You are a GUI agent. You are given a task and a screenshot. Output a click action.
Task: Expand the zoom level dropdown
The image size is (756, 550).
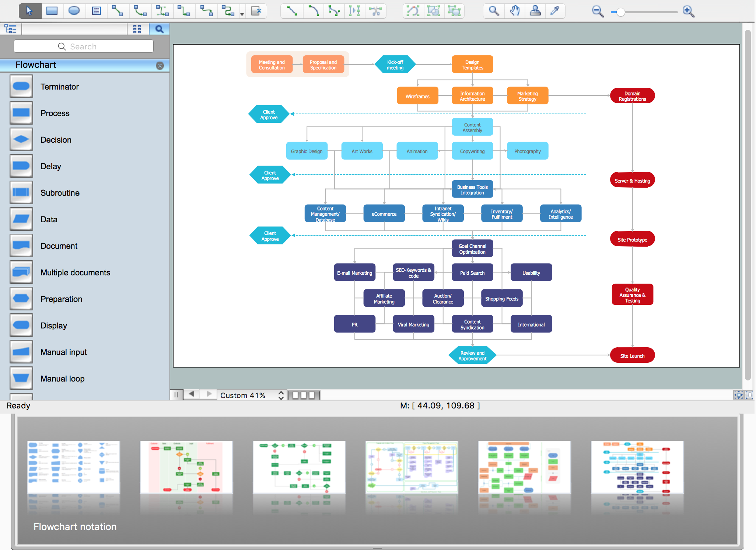[281, 396]
